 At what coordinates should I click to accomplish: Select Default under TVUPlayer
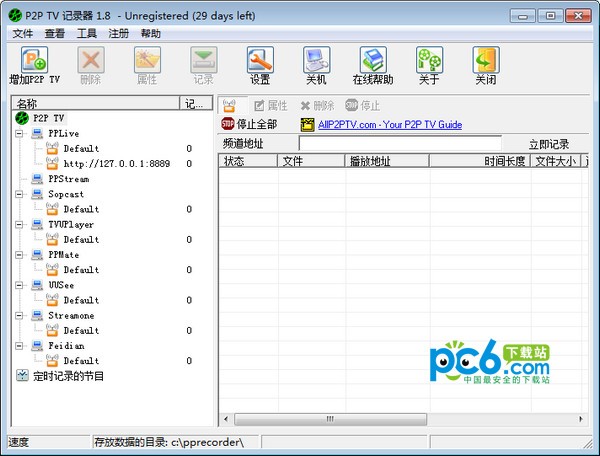[81, 239]
